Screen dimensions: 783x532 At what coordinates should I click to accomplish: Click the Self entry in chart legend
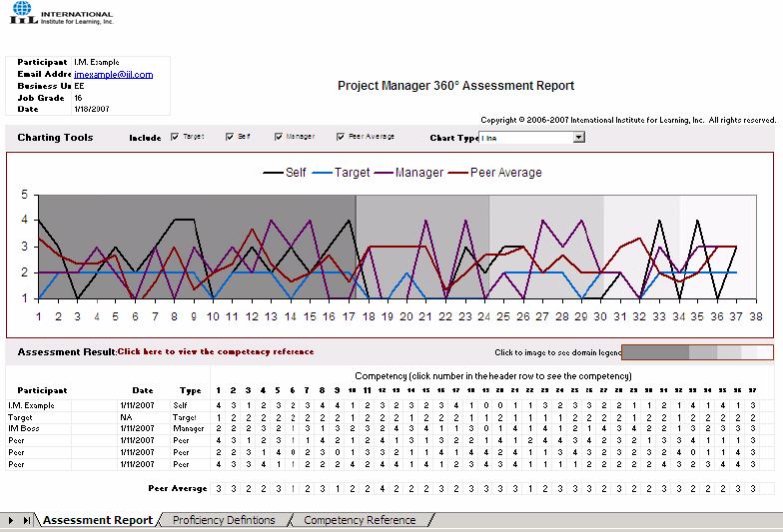pos(285,173)
